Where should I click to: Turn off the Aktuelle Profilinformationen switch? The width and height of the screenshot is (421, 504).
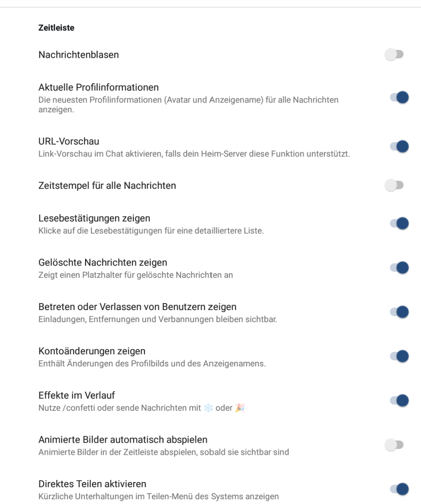tap(399, 98)
